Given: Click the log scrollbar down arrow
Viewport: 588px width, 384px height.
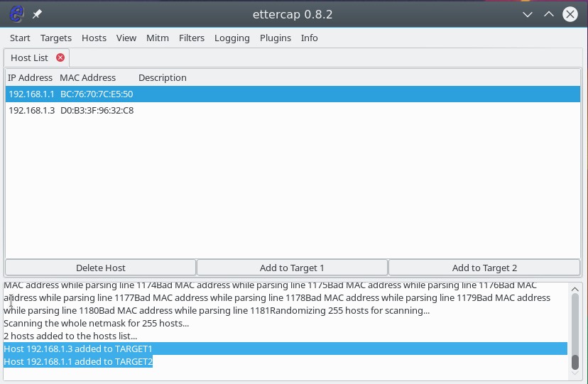Looking at the screenshot, I should [575, 373].
